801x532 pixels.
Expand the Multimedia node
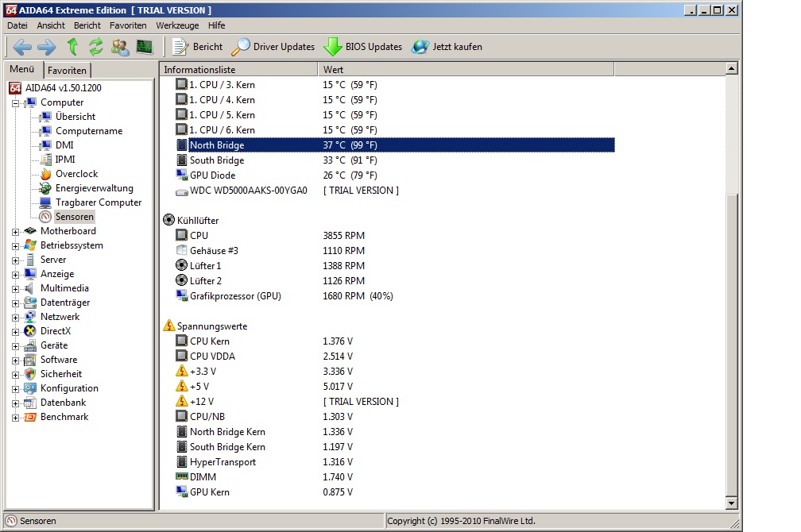[x=15, y=289]
